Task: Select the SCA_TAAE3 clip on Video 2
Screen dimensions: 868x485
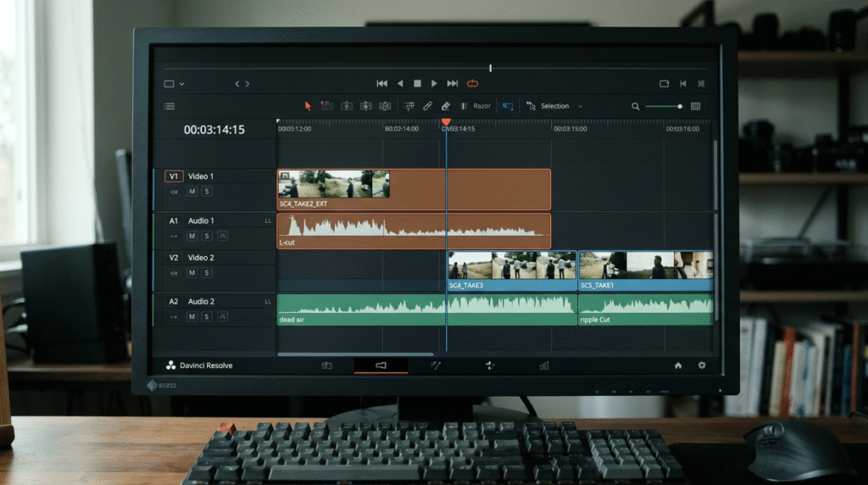Action: tap(512, 270)
